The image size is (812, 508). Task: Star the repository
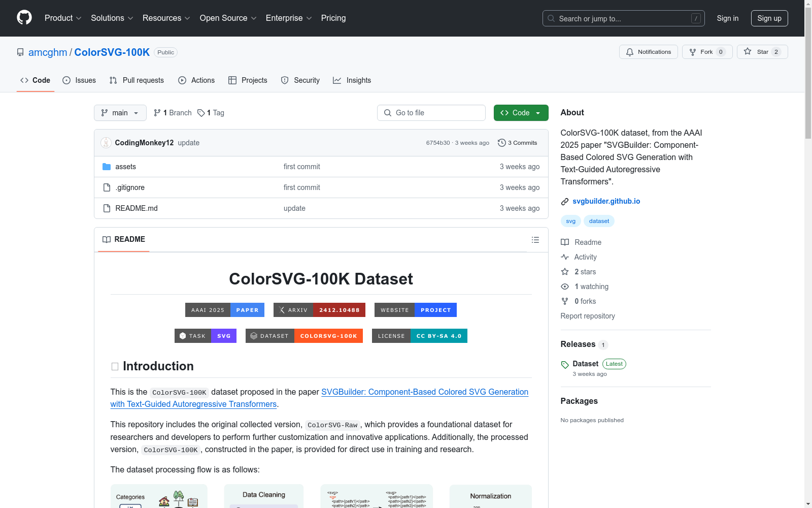[762, 52]
